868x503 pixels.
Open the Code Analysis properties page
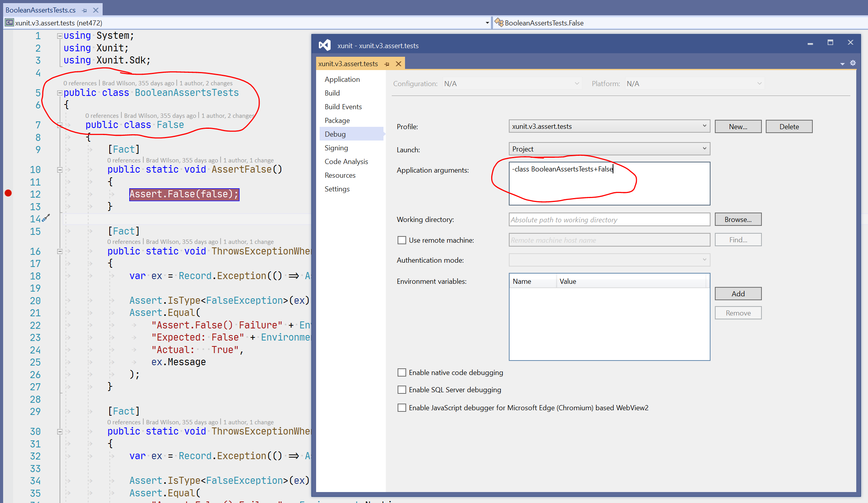[x=346, y=161]
